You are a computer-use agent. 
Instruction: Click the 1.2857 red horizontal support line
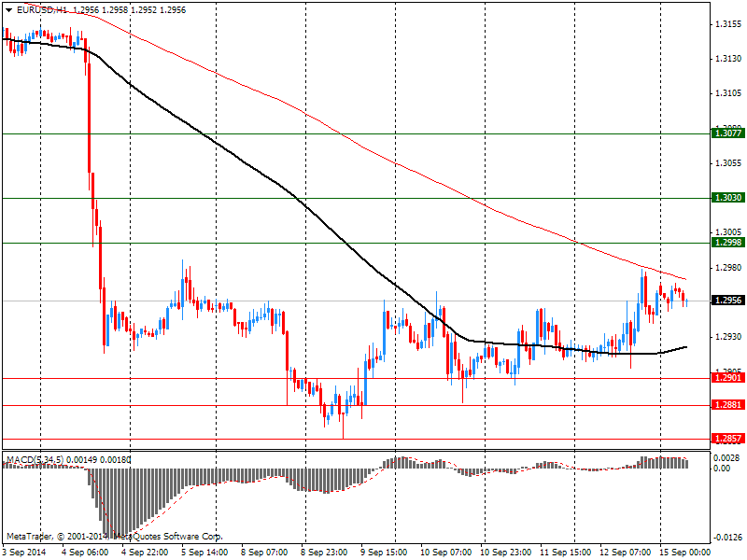[356, 439]
